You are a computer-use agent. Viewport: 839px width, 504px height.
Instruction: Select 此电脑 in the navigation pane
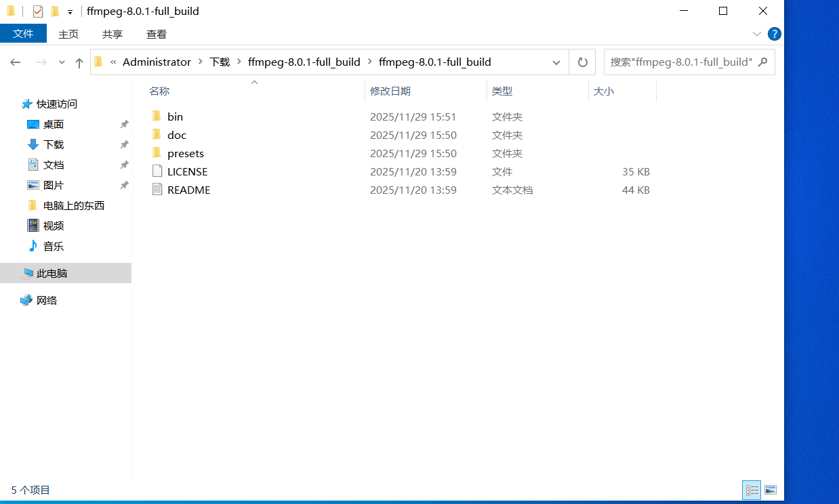coord(52,274)
